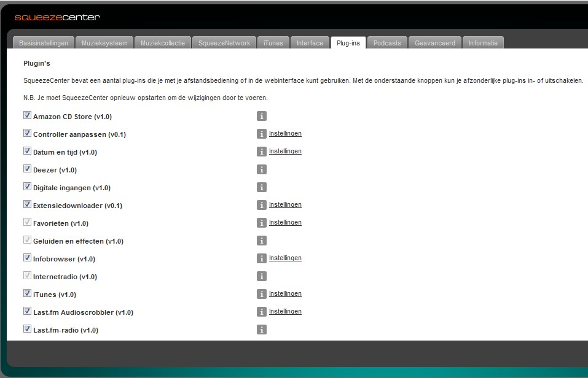Uncheck the Deezer plugin checkbox
Viewport: 588px width, 378px height.
pos(27,169)
